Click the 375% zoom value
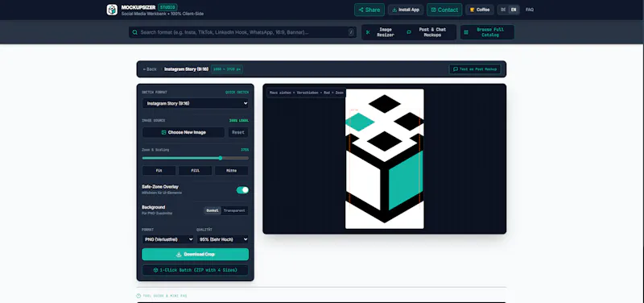 click(245, 150)
